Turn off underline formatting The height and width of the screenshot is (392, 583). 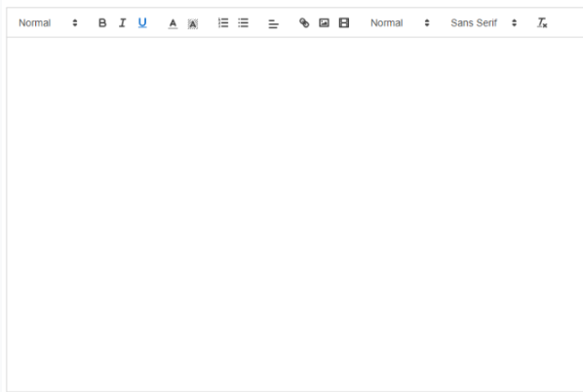tap(142, 23)
